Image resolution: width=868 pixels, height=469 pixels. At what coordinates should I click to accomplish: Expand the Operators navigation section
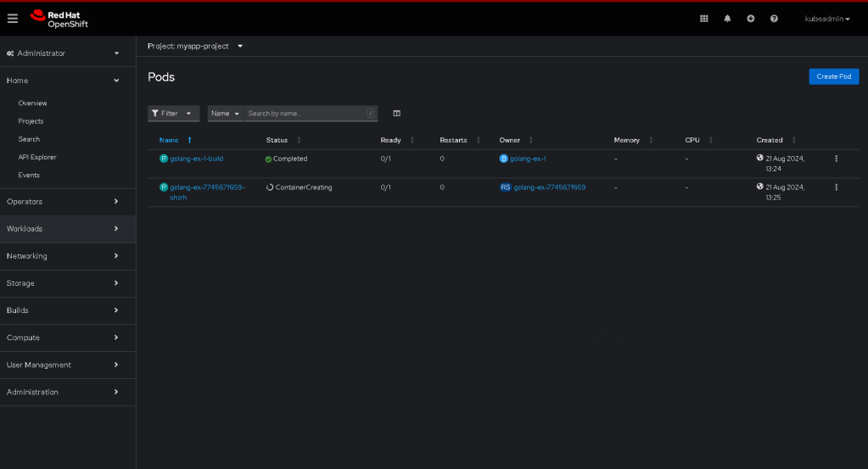click(x=68, y=202)
